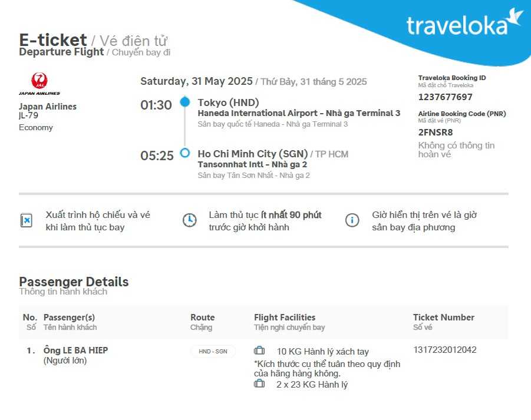Click the checked baggage 2 x 23 KG icon

click(259, 384)
